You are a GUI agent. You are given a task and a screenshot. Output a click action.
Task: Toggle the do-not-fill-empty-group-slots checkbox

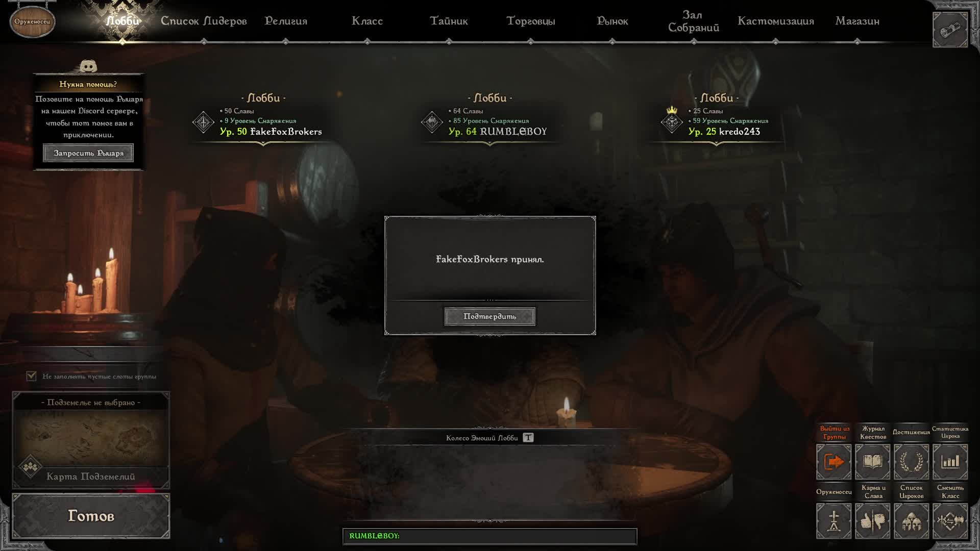pos(31,376)
